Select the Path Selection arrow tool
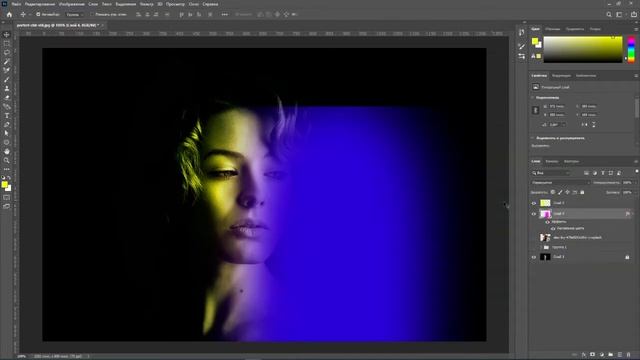This screenshot has width=640, height=360. 7,133
